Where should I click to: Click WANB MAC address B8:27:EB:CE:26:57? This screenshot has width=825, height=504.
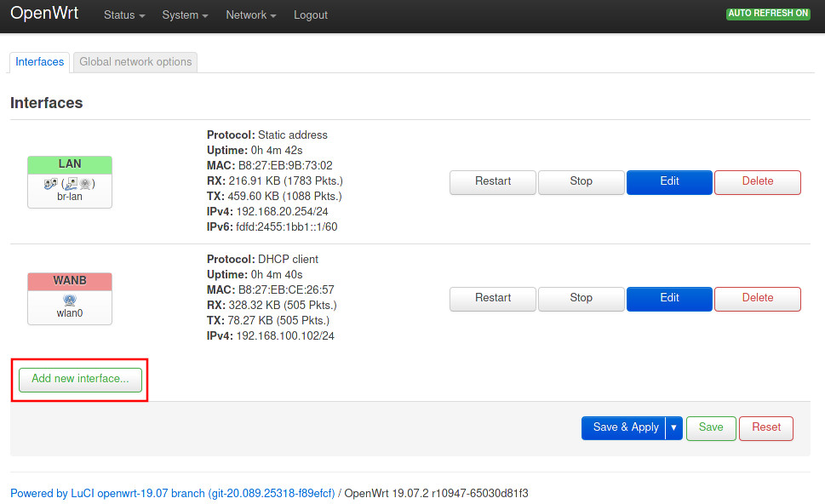tap(286, 289)
